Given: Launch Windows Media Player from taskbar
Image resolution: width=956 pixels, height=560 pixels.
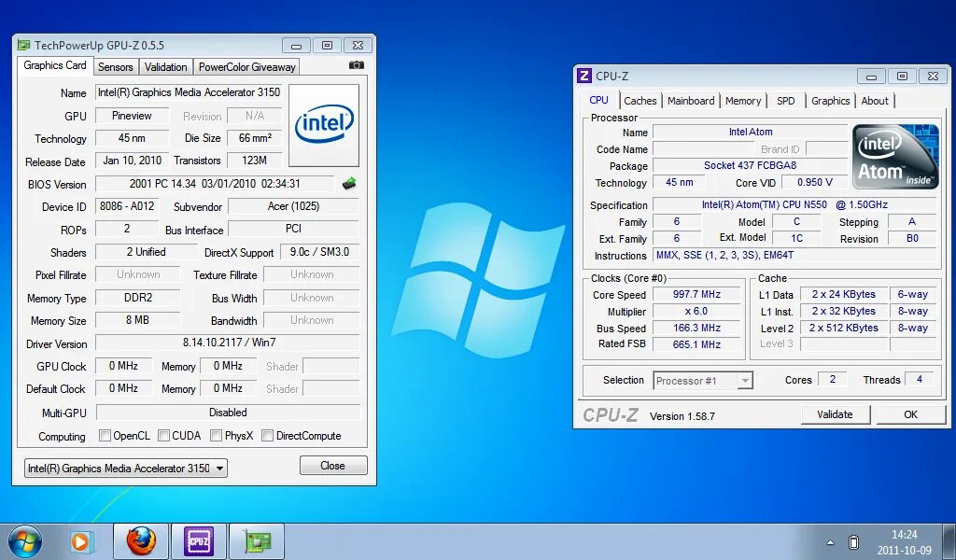Looking at the screenshot, I should (x=80, y=541).
